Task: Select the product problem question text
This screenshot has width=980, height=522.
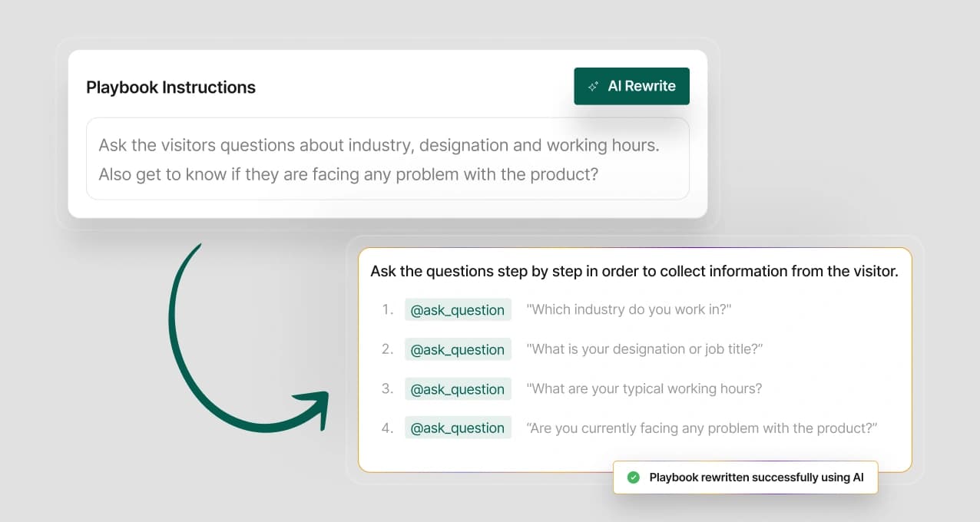Action: [702, 428]
